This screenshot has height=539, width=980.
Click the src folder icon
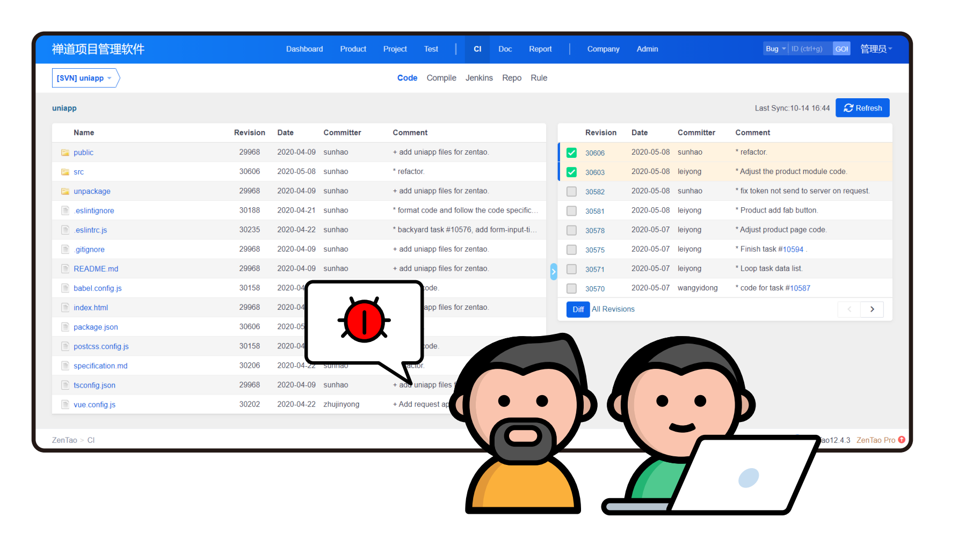coord(65,172)
